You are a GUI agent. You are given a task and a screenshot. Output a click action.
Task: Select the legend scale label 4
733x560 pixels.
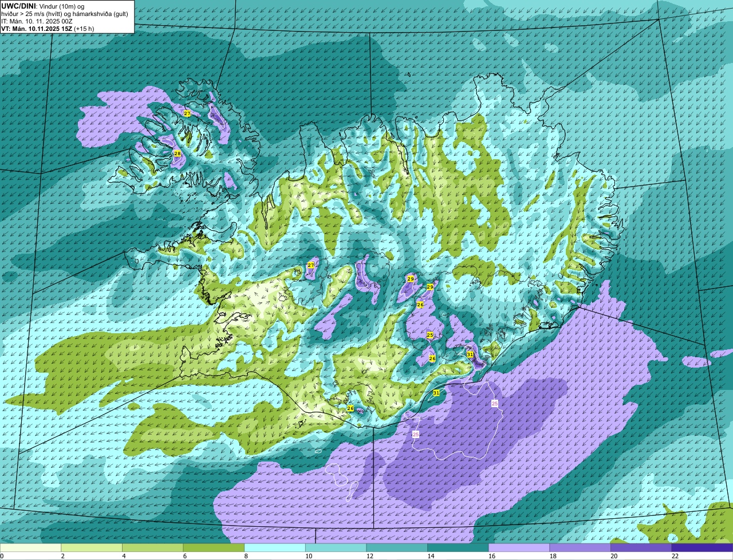124,556
